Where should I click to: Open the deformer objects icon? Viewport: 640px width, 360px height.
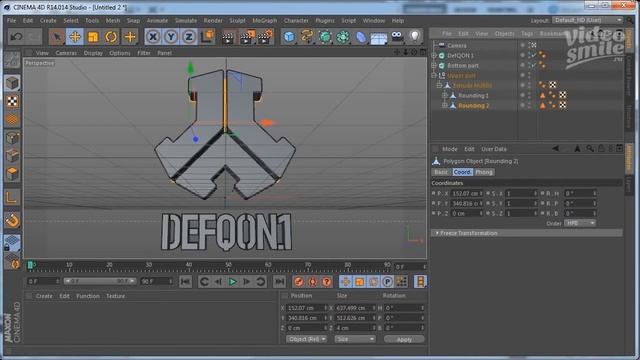[x=361, y=37]
